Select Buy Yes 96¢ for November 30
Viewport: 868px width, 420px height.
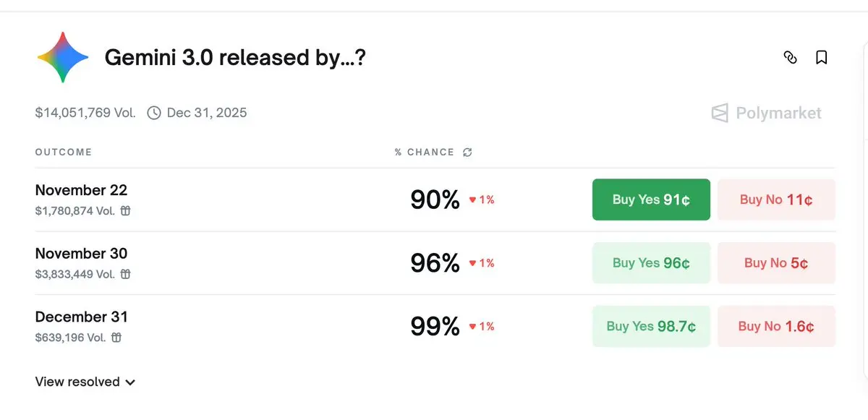[x=651, y=263]
